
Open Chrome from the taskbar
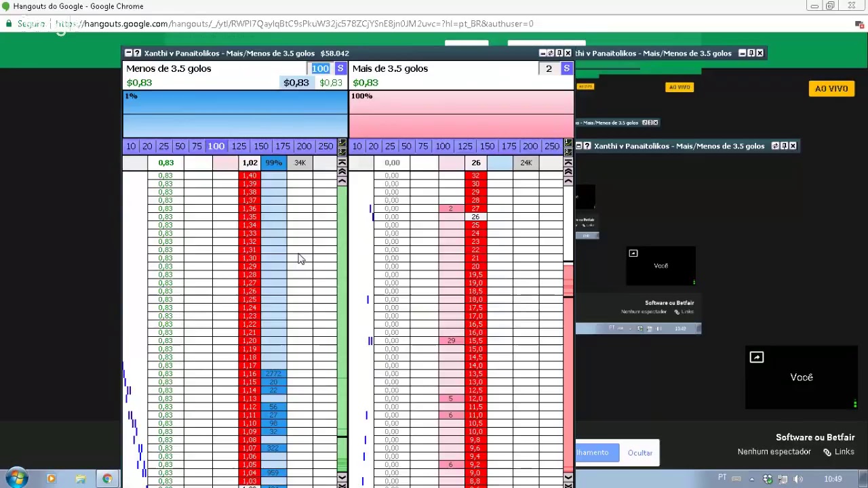[107, 479]
